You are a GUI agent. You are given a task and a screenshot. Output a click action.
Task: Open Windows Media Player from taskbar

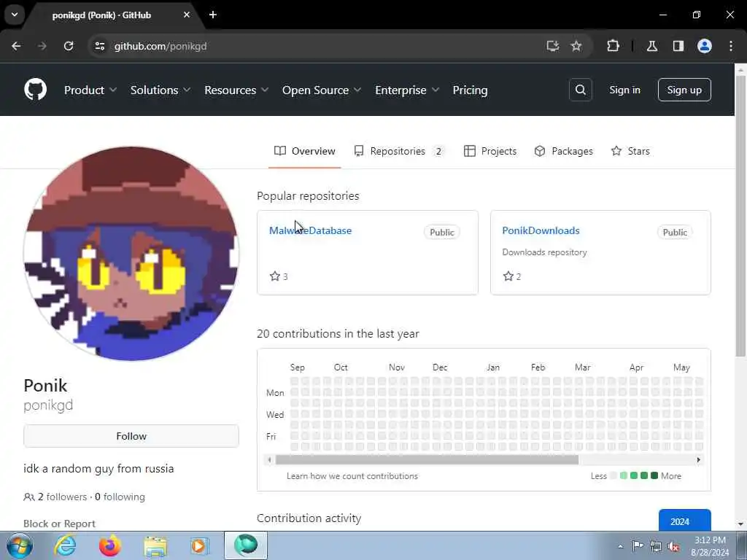point(200,545)
